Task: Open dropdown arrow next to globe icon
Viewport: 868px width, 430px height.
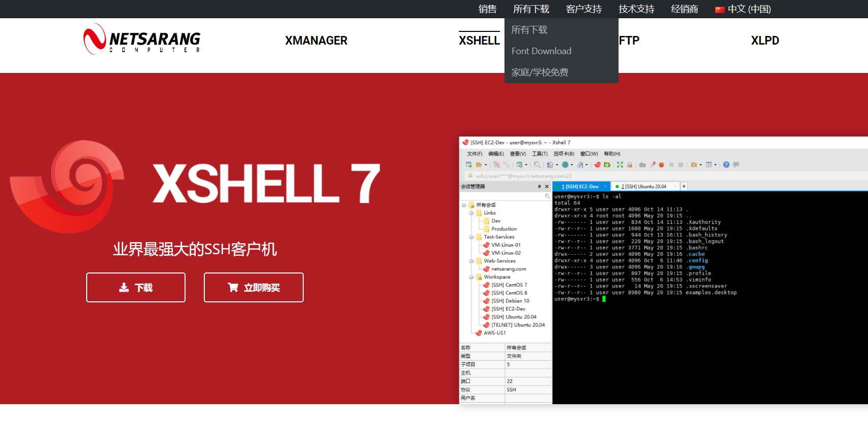Action: coord(572,165)
